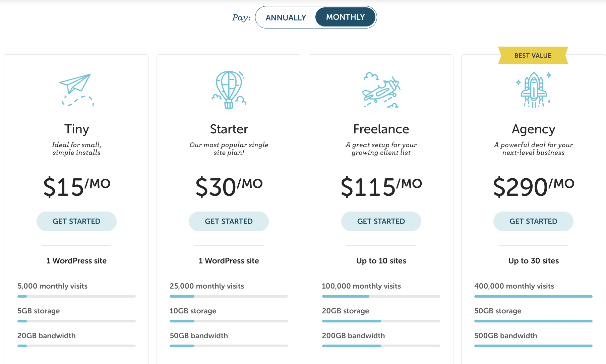Click the Agency plan space shuttle icon

[533, 89]
